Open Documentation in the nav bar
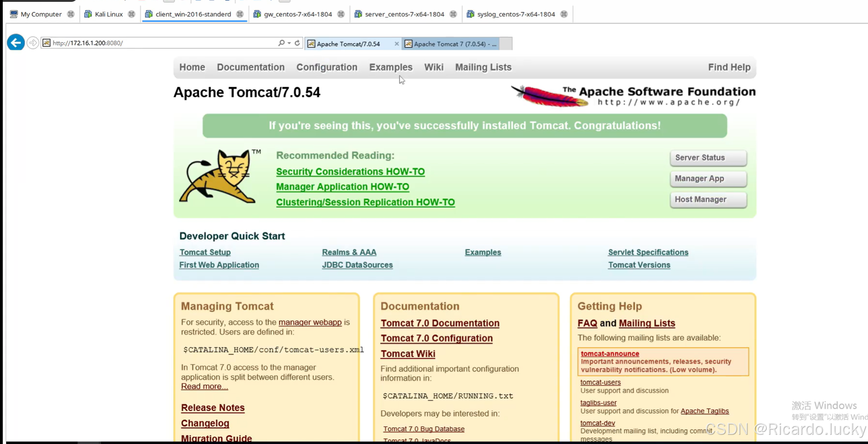 pos(251,67)
